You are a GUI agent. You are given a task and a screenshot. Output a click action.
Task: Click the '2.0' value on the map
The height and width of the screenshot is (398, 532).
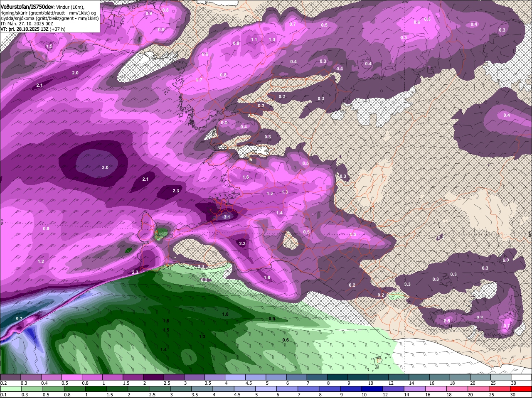[75, 73]
